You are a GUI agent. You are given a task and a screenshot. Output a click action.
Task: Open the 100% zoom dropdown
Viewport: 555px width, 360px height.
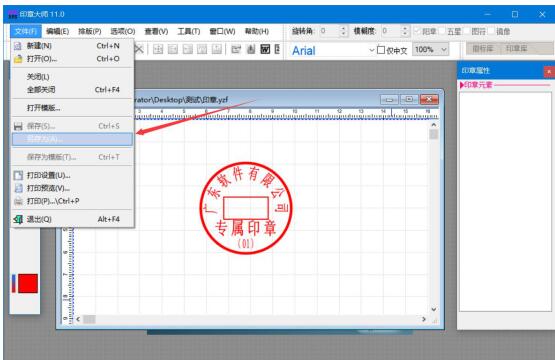[x=444, y=50]
